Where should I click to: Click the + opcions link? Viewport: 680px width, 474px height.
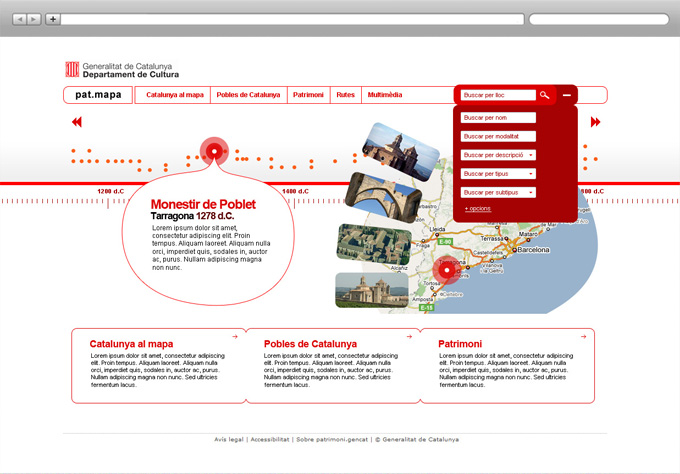tap(477, 209)
